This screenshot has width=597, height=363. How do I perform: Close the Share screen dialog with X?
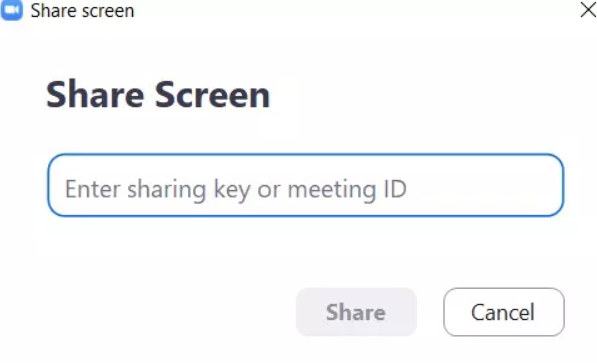588,10
